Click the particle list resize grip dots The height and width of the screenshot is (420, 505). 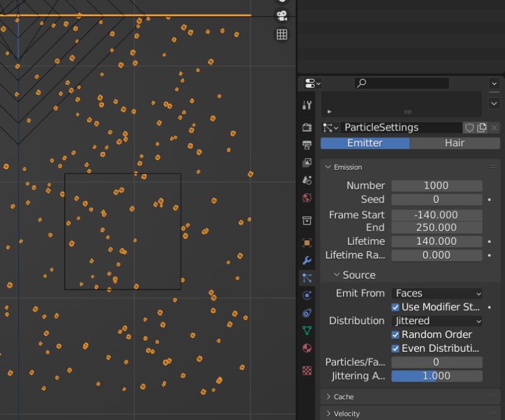(408, 112)
